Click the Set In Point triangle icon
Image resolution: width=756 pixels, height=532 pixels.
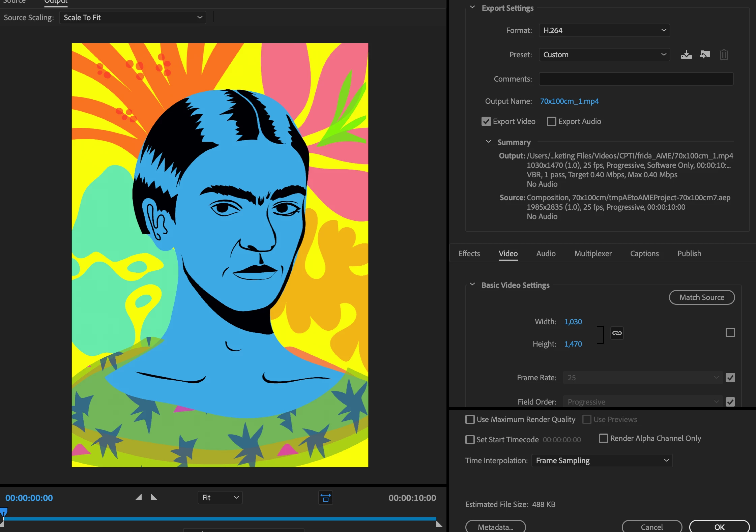[139, 498]
